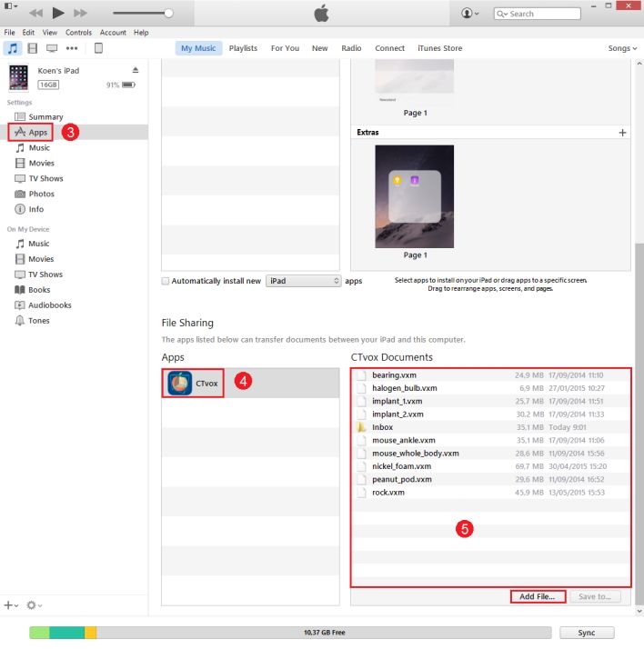Open the Account menu
644x649 pixels.
113,33
